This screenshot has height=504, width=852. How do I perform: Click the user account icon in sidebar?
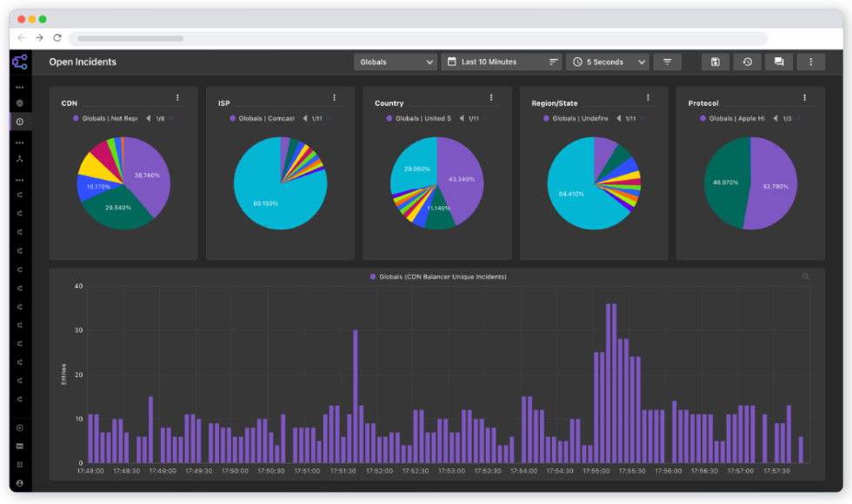(19, 483)
